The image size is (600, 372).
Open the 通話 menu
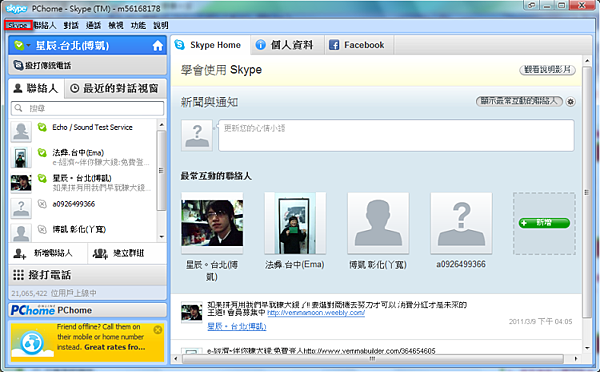[93, 25]
